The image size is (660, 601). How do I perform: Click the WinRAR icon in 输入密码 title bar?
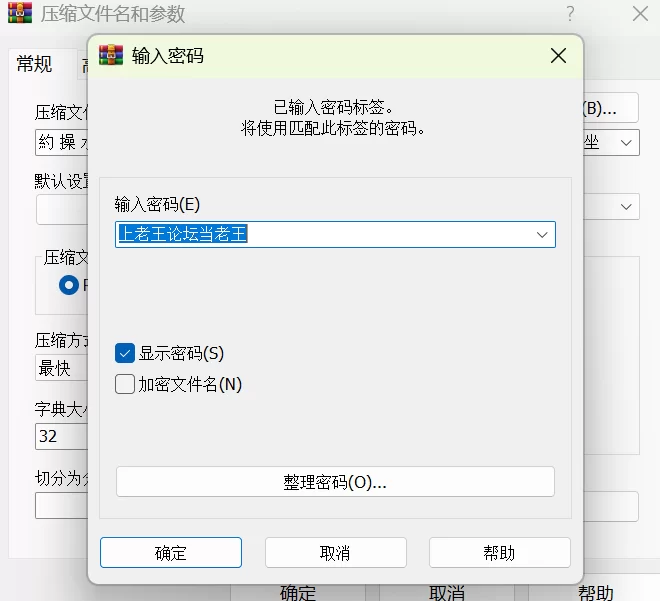[113, 55]
